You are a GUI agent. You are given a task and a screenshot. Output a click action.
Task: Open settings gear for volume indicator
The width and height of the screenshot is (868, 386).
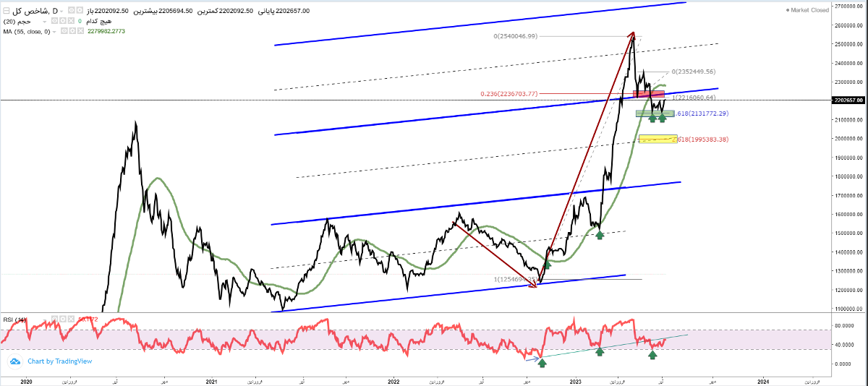(63, 21)
